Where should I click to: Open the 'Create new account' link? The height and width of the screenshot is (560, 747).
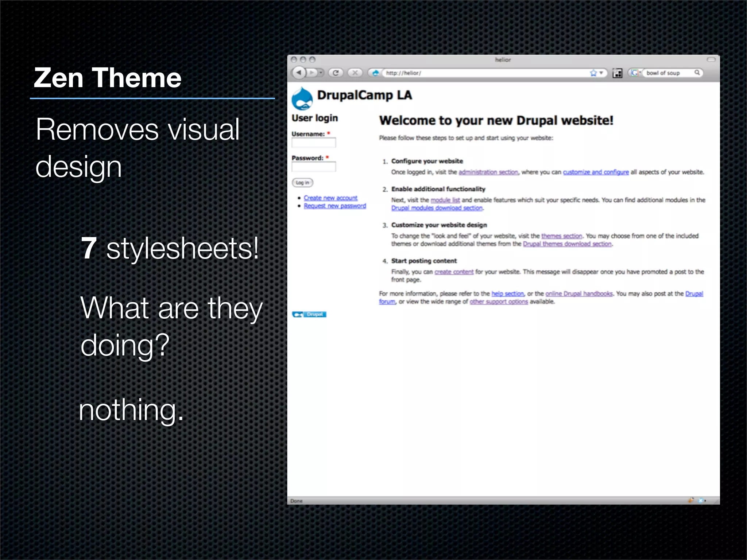point(330,198)
